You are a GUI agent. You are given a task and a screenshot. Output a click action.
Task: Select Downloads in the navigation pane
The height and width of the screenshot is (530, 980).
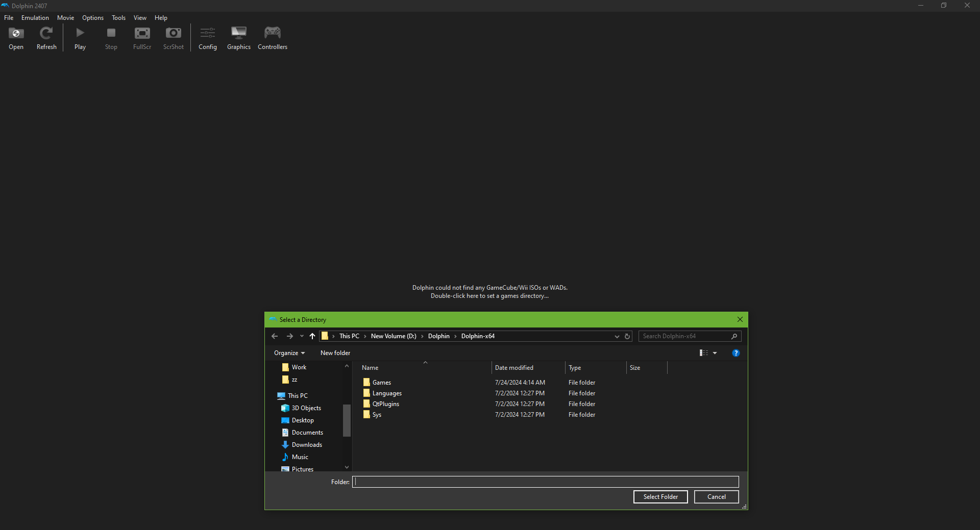pos(307,445)
